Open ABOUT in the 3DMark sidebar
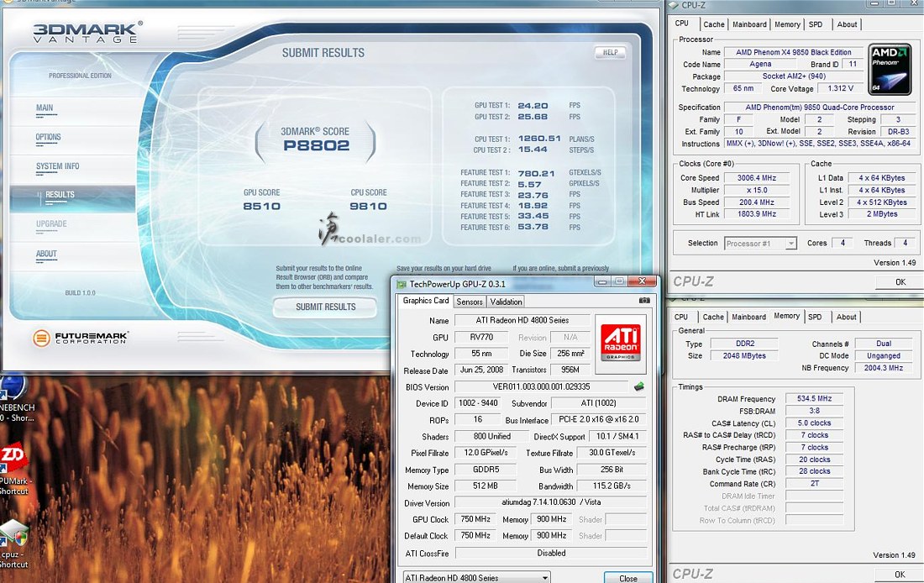The image size is (924, 583). pyautogui.click(x=46, y=254)
